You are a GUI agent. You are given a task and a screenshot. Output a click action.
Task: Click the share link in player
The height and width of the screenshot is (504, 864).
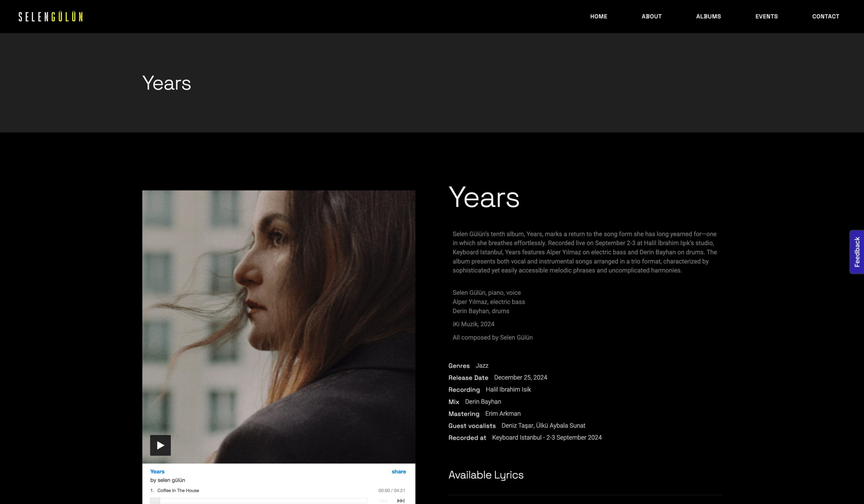click(399, 472)
